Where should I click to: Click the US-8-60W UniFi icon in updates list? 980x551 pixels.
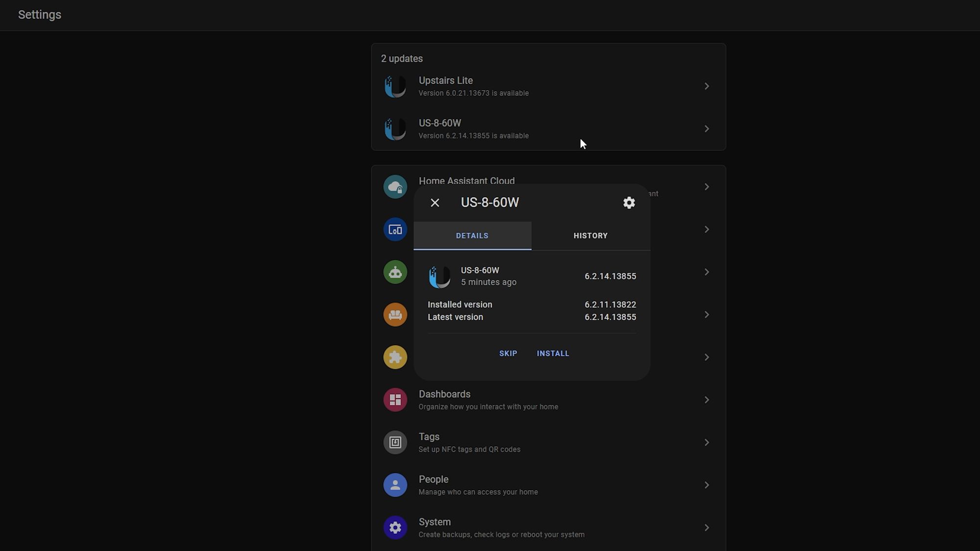point(395,129)
